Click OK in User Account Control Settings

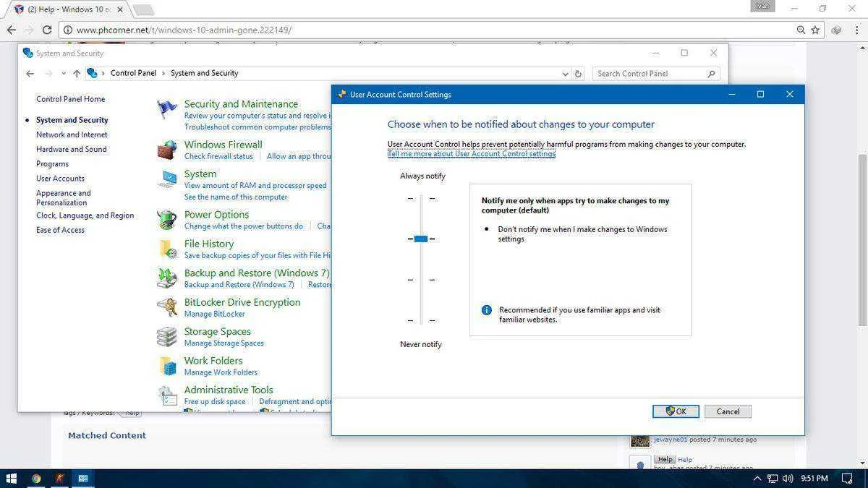[676, 411]
